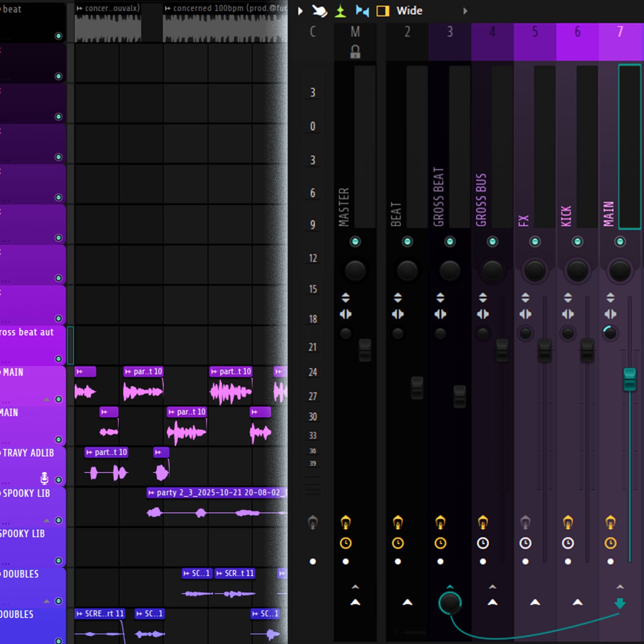Click the sidechain arrow above GROSS BUS send
This screenshot has width=644, height=644.
point(492,587)
